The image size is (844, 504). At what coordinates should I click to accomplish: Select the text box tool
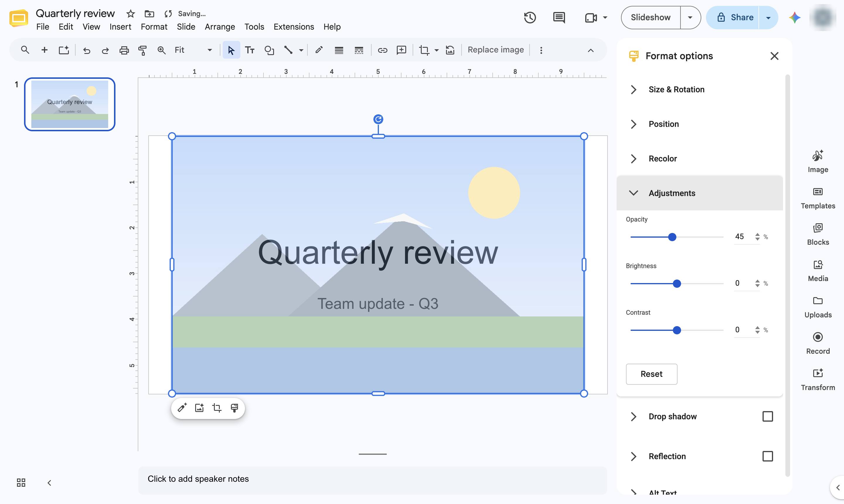250,50
